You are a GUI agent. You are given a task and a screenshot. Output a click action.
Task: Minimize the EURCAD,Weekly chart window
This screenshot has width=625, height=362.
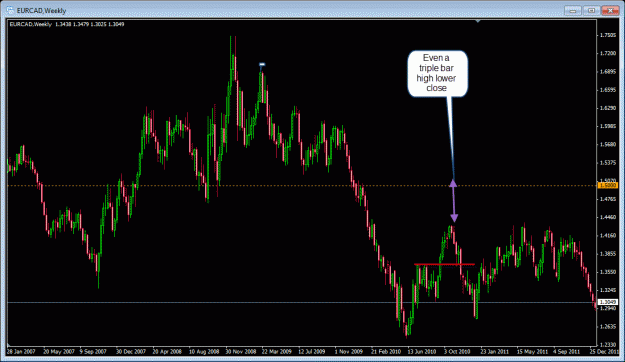point(573,11)
